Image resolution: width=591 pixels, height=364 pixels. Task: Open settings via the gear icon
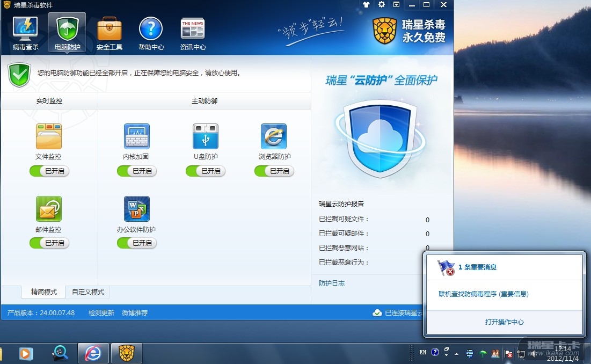382,4
